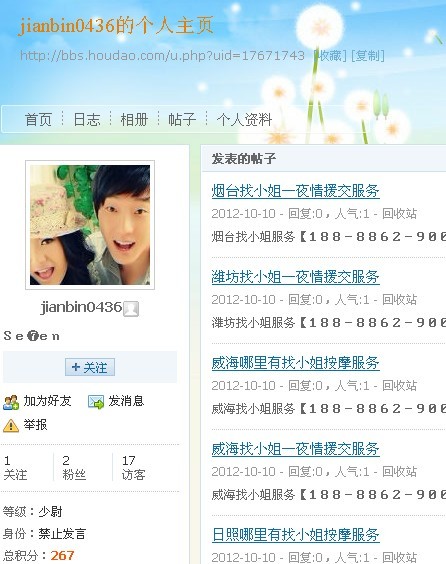446x564 pixels.
Task: Click the [收藏] link next to the URL
Action: coord(330,56)
